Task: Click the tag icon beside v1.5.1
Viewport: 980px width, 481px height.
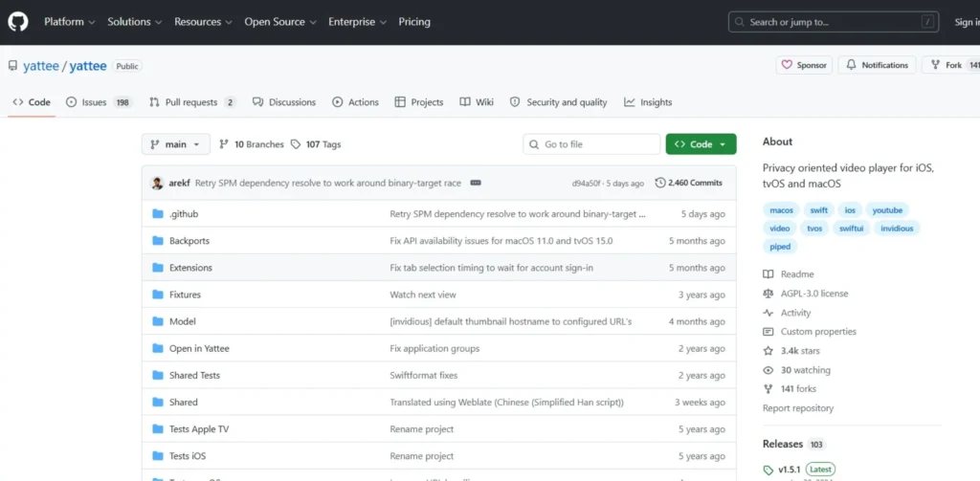Action: point(768,470)
